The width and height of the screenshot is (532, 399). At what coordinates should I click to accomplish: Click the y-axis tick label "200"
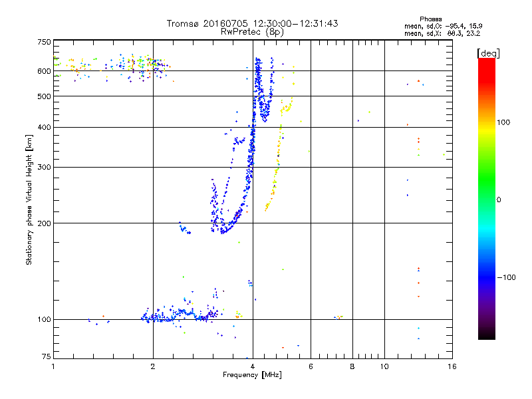44,223
